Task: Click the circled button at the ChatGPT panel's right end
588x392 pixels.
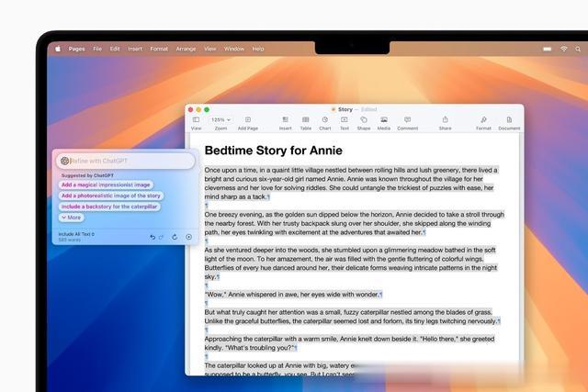Action: [188, 237]
